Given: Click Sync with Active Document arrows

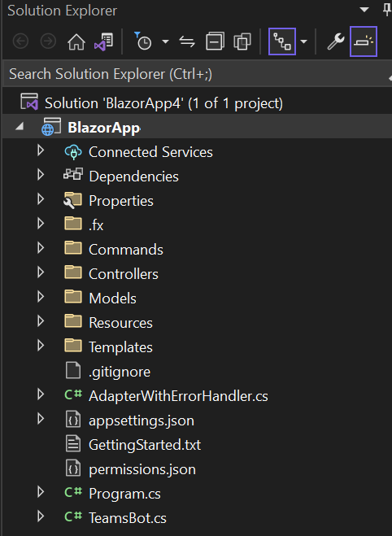Looking at the screenshot, I should [187, 42].
